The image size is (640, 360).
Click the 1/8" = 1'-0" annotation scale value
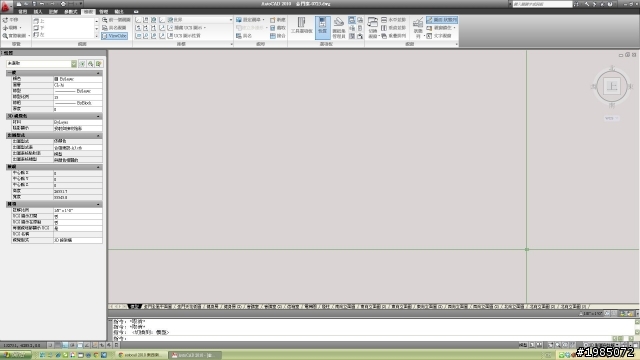(78, 210)
